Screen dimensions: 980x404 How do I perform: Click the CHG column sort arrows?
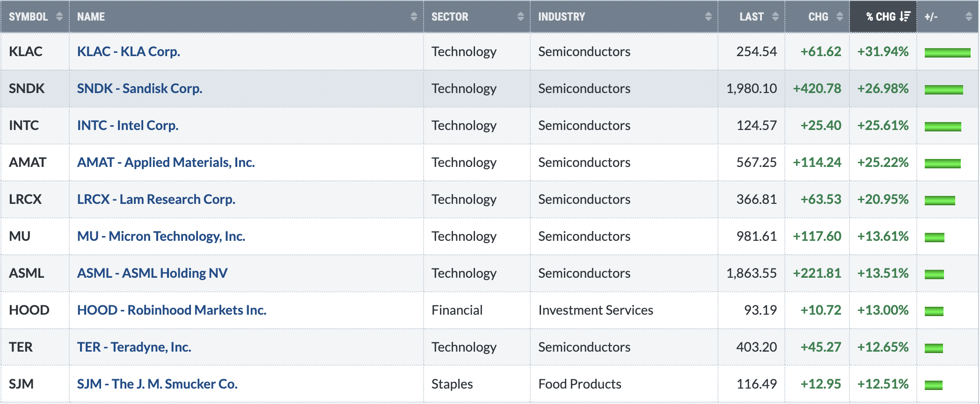pyautogui.click(x=840, y=16)
